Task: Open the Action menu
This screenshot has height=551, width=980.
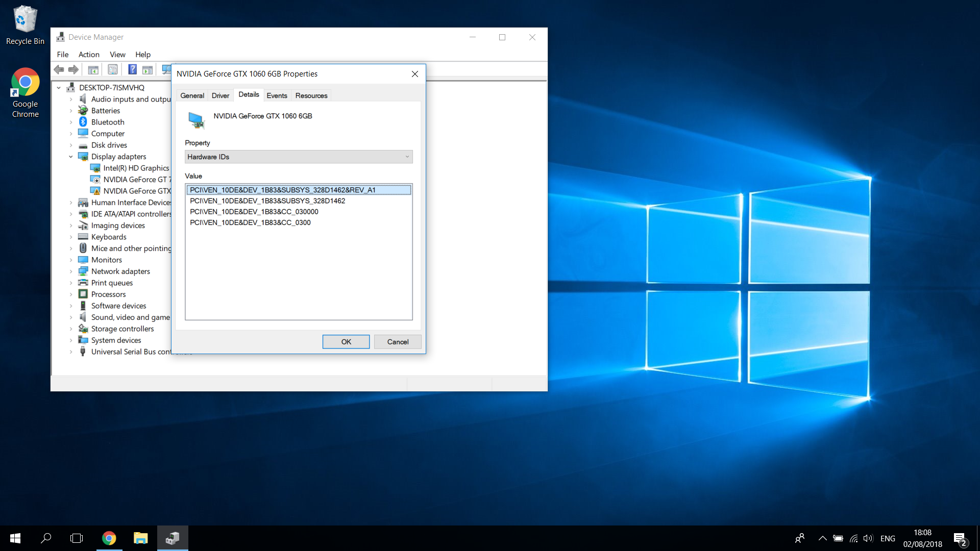Action: (89, 55)
